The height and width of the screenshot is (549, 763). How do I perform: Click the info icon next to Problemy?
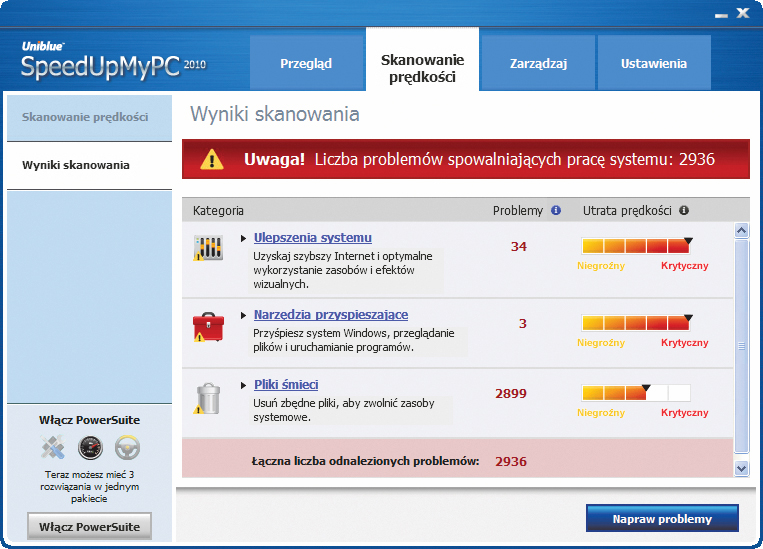coord(556,211)
